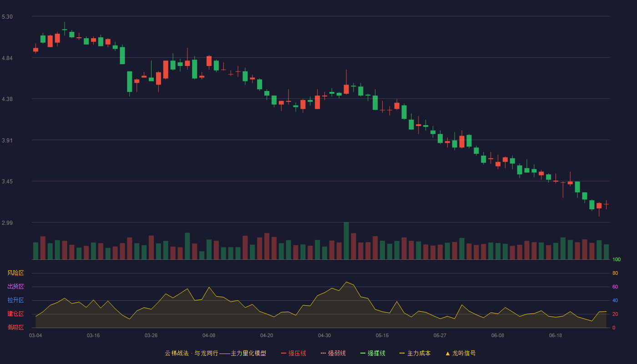This screenshot has height=364, width=637.
Task: Select the 低吸区 zone label
Action: coord(16,327)
